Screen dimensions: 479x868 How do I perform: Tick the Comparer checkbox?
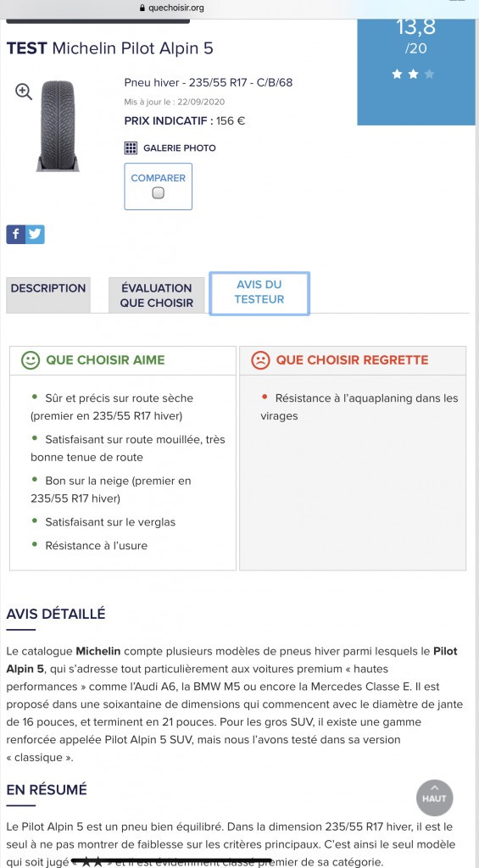click(x=159, y=193)
